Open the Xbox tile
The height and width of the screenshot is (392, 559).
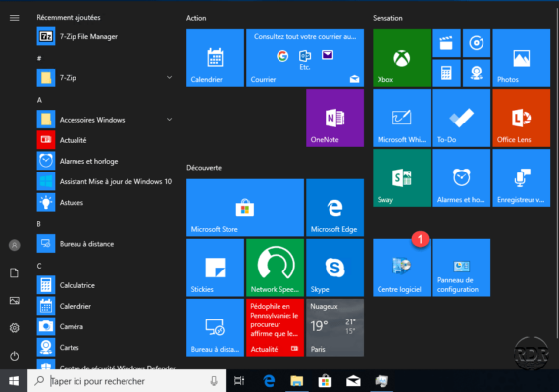(401, 58)
